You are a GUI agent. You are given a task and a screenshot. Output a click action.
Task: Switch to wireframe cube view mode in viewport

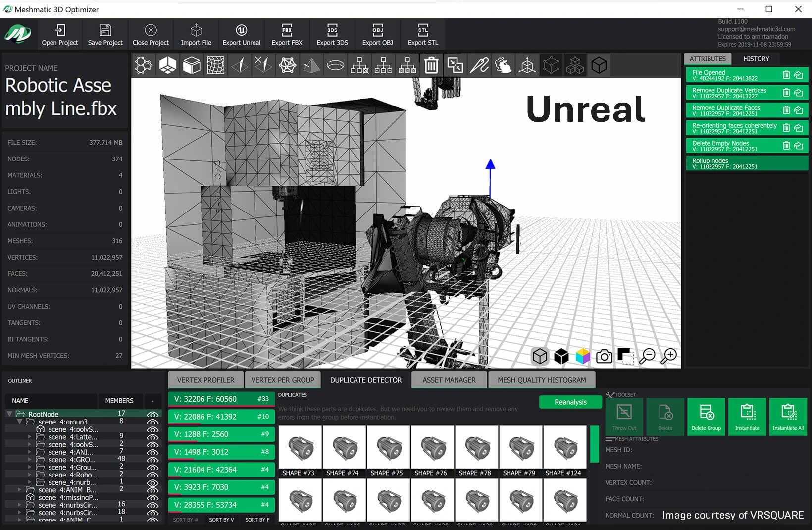(x=540, y=356)
